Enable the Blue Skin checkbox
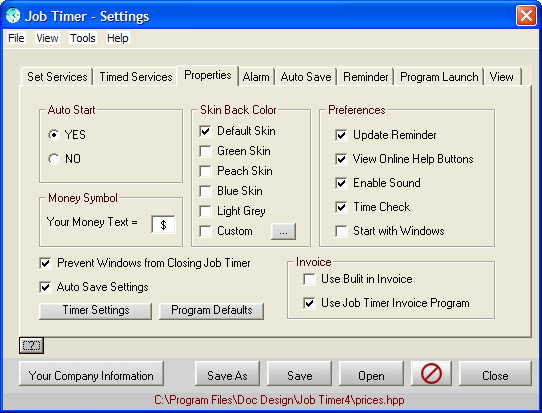 point(205,191)
